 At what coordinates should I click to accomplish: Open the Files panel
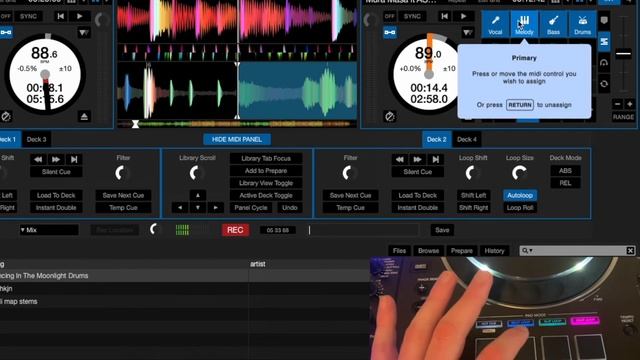tap(399, 251)
